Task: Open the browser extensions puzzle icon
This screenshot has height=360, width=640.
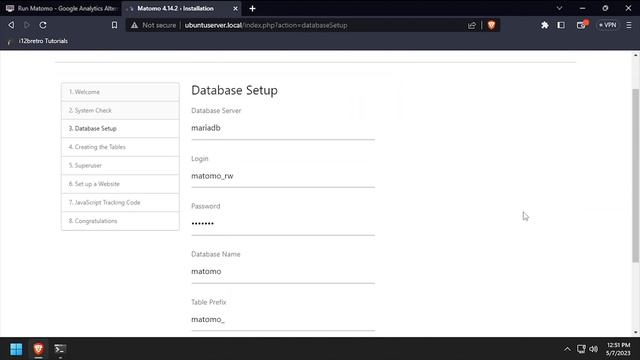Action: 544,25
